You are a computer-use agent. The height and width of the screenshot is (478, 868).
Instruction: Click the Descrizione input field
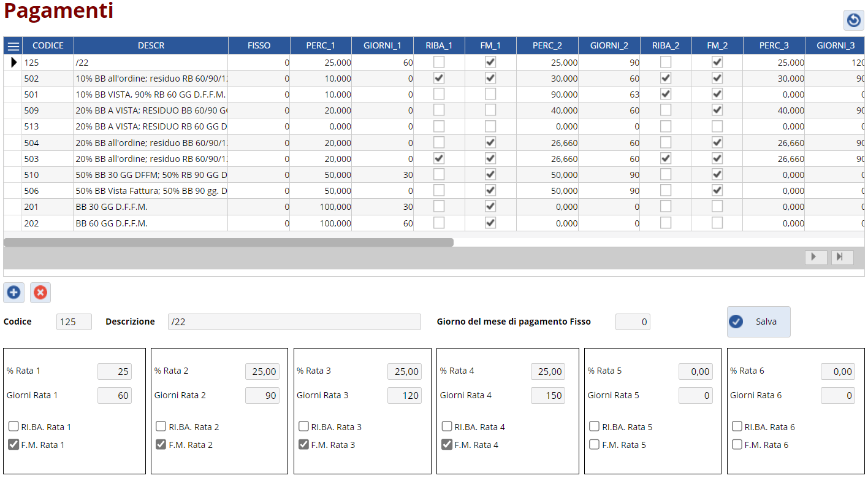[294, 322]
